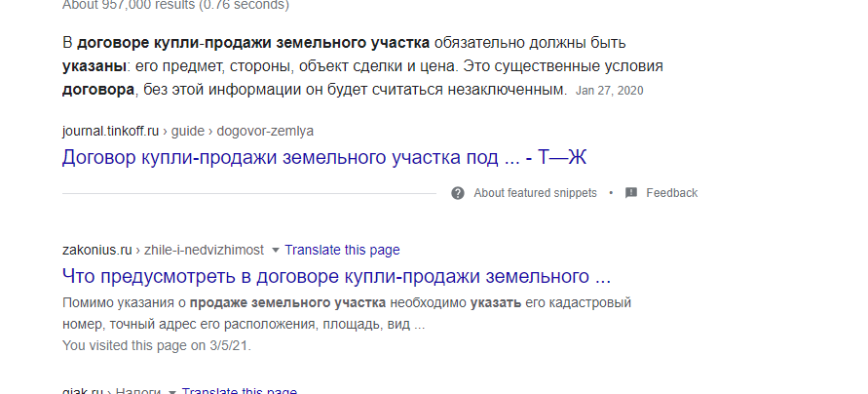This screenshot has height=394, width=868.
Task: Click the 'You visited this page on 3/5/21' note
Action: click(x=157, y=345)
